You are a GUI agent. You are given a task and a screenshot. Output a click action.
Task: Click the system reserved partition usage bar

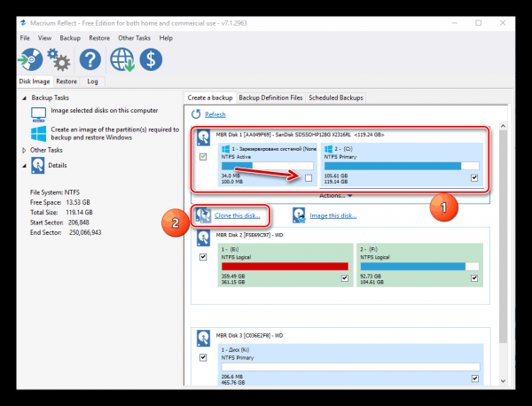pos(268,166)
